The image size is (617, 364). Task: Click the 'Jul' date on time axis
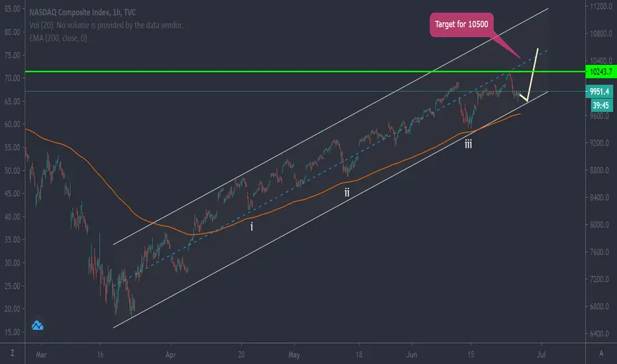tap(542, 355)
